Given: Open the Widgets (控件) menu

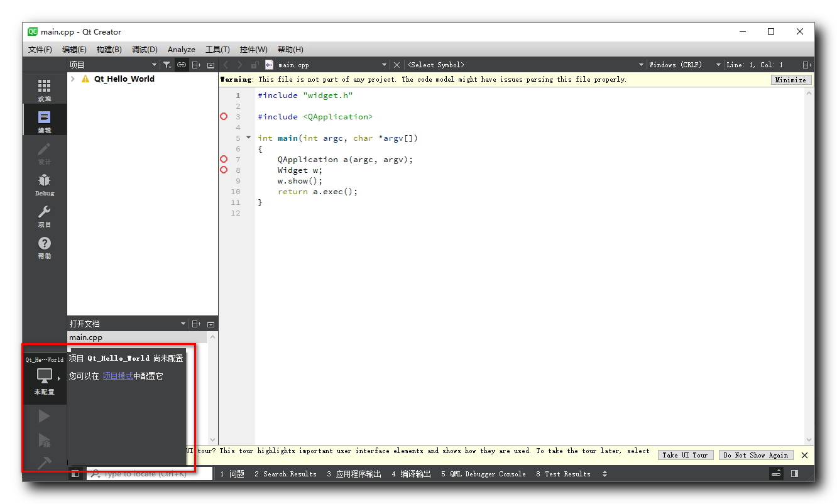Looking at the screenshot, I should coord(253,50).
